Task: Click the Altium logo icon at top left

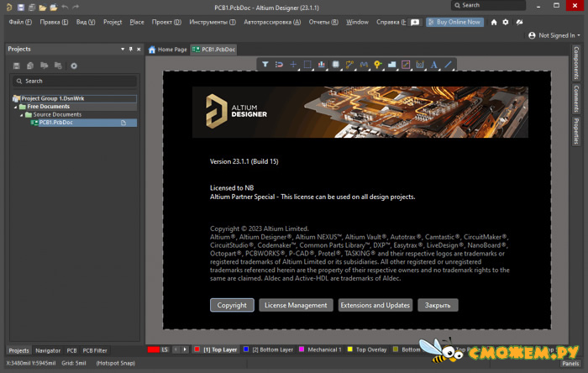Action: coord(9,7)
